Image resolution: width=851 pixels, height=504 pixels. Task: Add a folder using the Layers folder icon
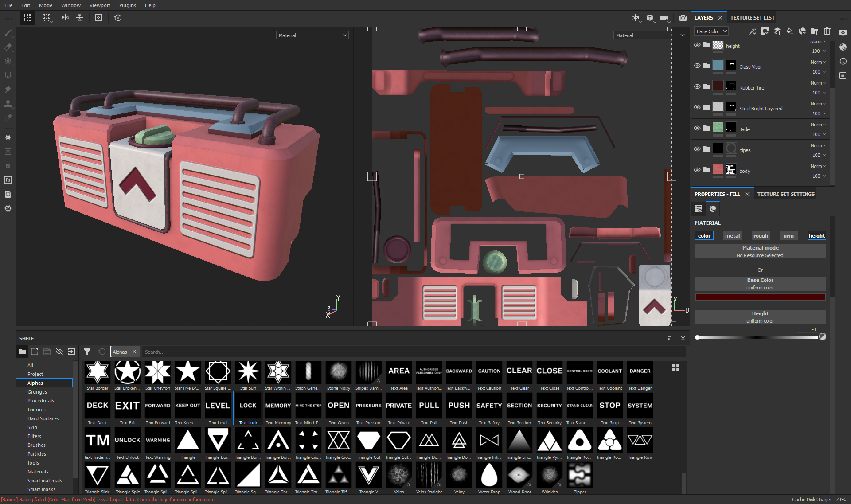815,31
